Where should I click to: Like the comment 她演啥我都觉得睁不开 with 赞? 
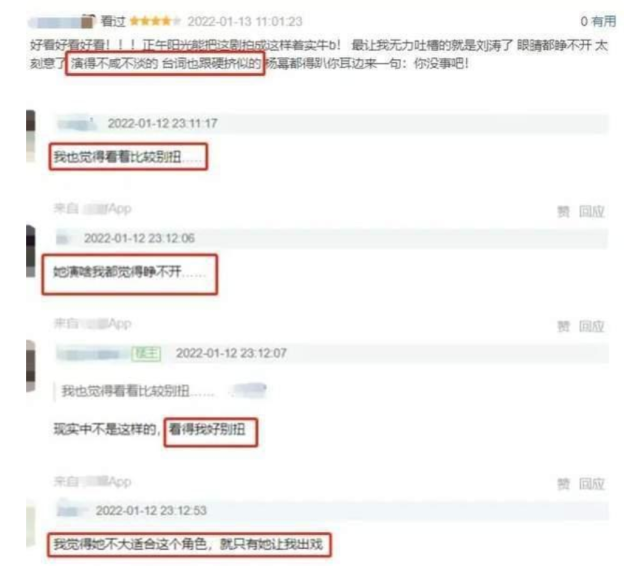pyautogui.click(x=563, y=326)
